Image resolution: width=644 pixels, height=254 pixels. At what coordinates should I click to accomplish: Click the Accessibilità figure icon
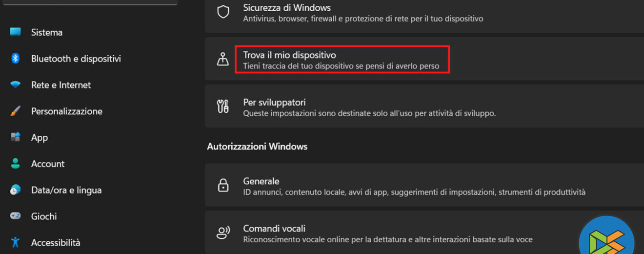[16, 242]
